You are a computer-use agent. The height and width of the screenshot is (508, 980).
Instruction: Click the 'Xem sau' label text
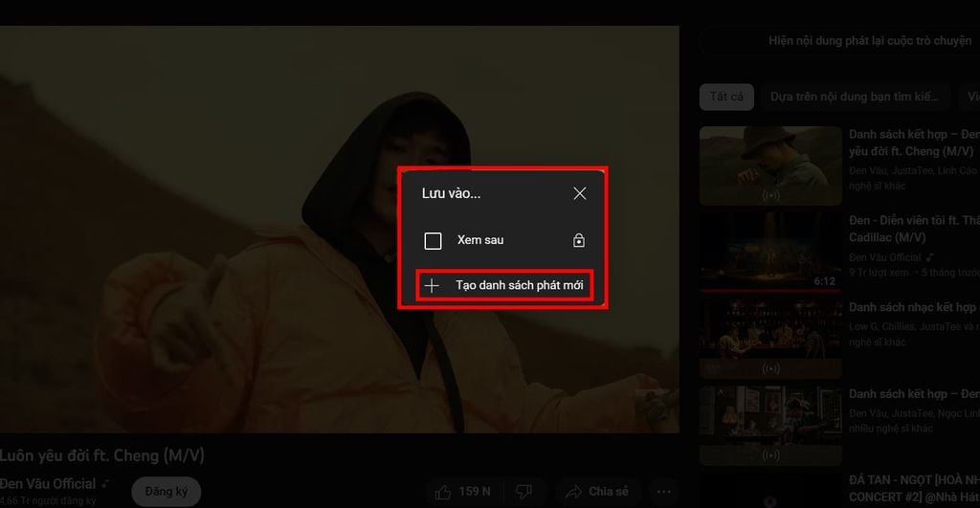point(480,240)
